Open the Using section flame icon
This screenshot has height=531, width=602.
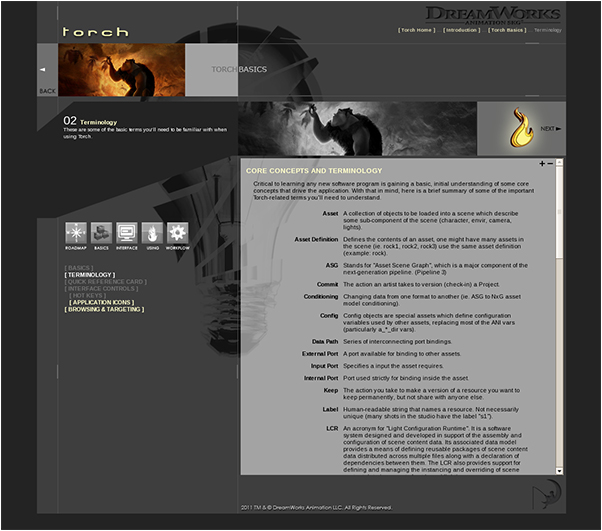click(x=152, y=233)
